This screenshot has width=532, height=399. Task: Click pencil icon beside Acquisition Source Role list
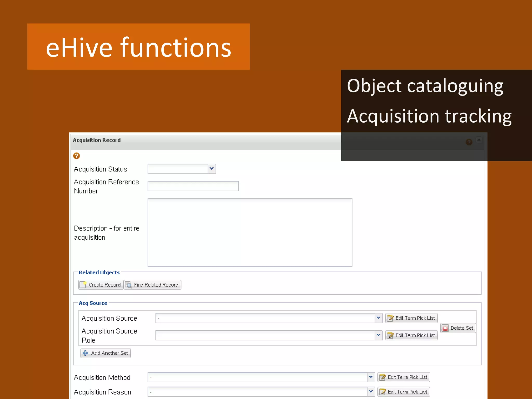[390, 335]
